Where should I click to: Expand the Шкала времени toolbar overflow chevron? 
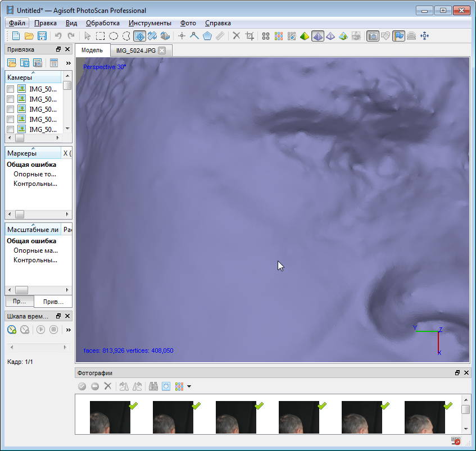pyautogui.click(x=68, y=330)
